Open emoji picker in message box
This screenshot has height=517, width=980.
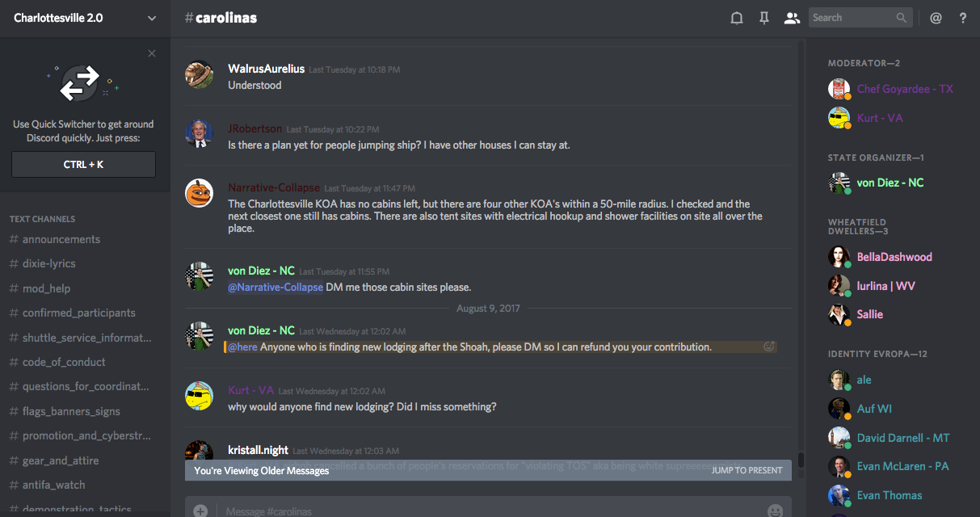pyautogui.click(x=775, y=511)
